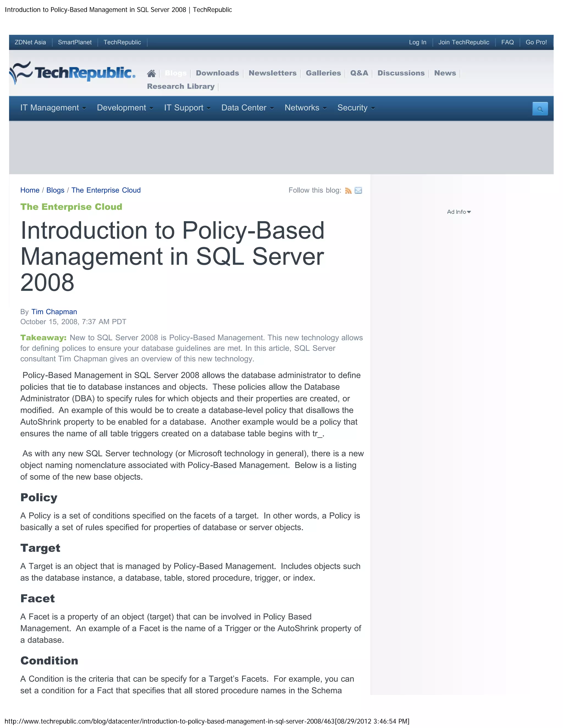563x728 pixels.
Task: Click the TechRepublic logo
Action: [x=72, y=73]
